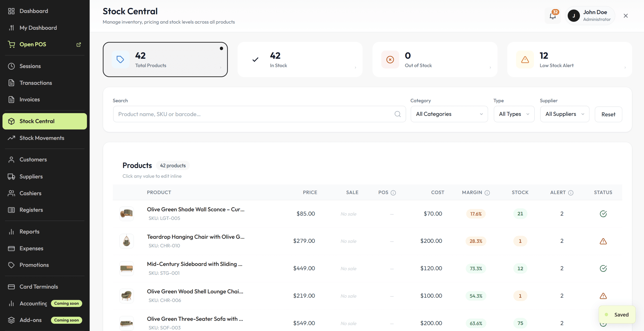Click the Stock Central box icon
Viewport: 644px width, 331px height.
point(11,121)
